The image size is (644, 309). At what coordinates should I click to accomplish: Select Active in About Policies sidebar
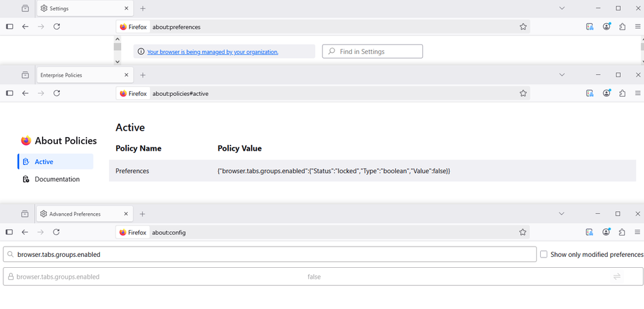[x=44, y=162]
